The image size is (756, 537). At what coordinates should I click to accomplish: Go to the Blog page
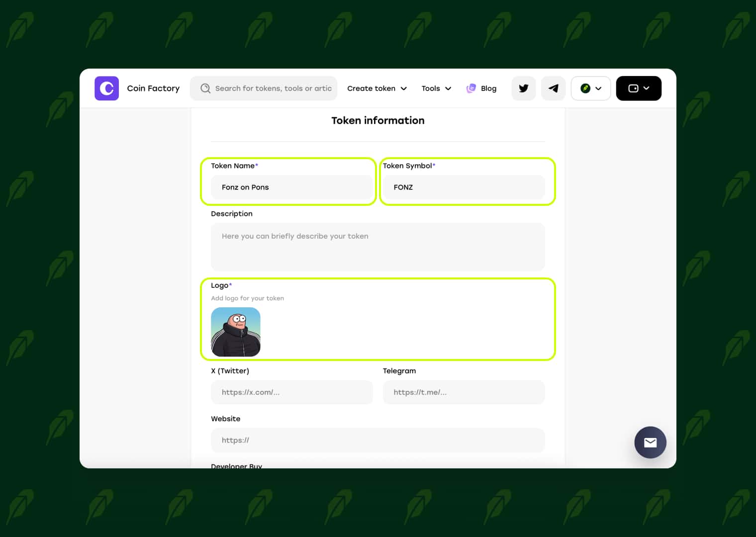pos(488,89)
